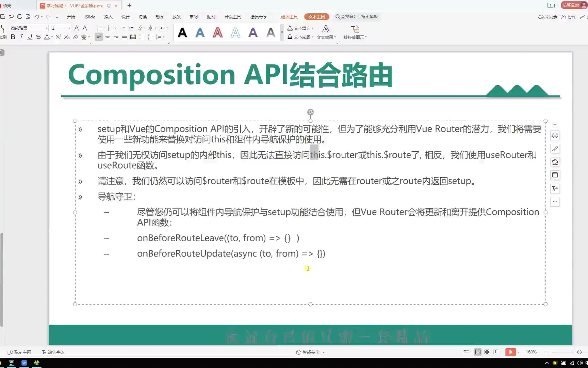The height and width of the screenshot is (368, 588).
Task: Open reading view from status bar
Action: 496,352
